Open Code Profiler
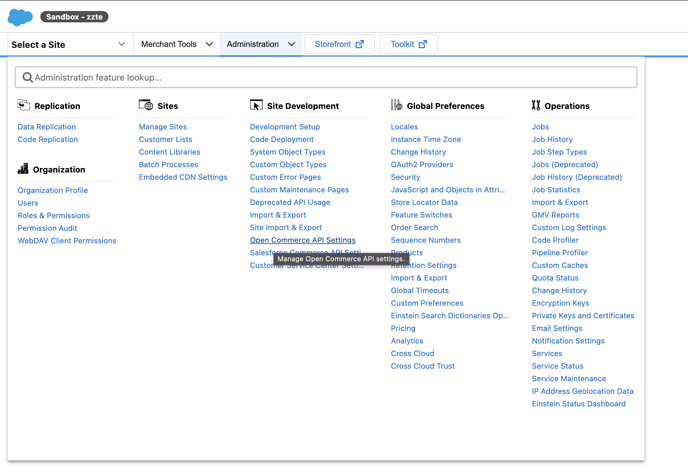Image resolution: width=688 pixels, height=476 pixels. pos(555,240)
